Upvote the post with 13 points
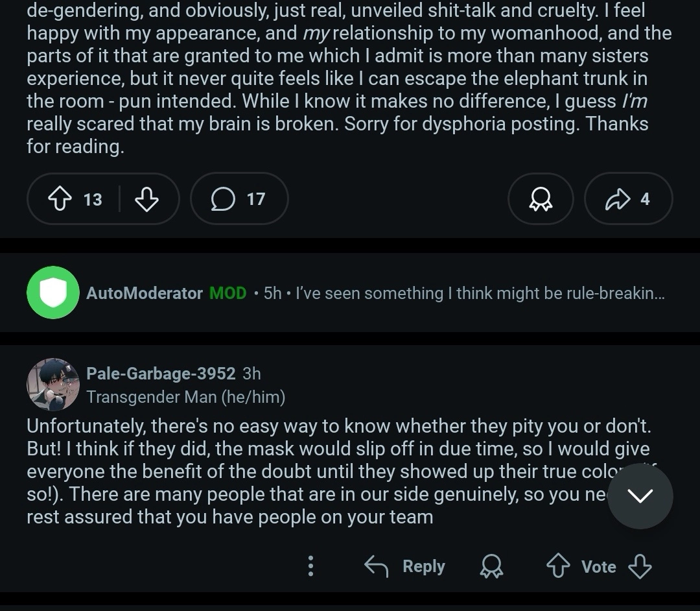 coord(59,199)
